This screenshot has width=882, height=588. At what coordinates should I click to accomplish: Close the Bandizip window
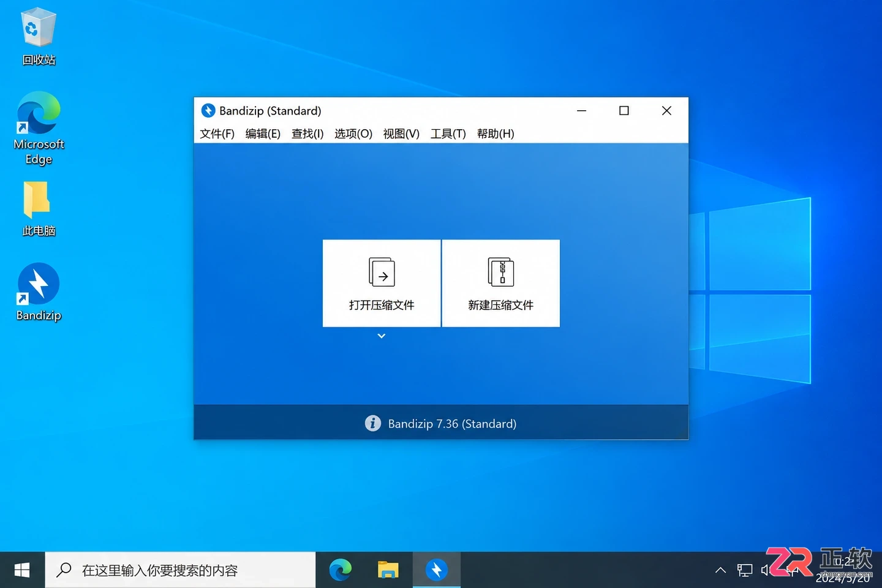(666, 110)
